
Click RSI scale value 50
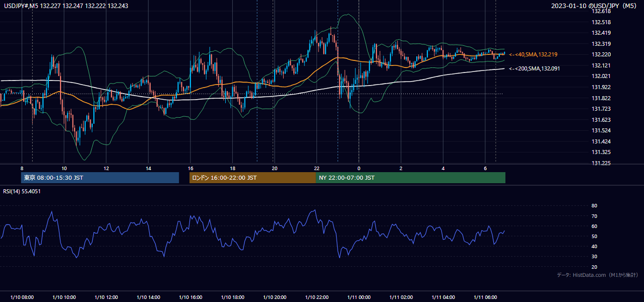pyautogui.click(x=595, y=236)
